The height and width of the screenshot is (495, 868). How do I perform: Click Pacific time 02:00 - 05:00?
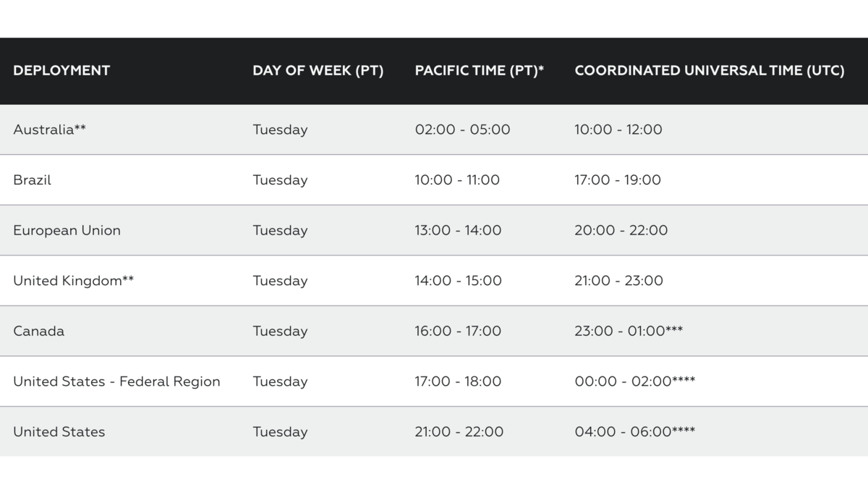(462, 130)
